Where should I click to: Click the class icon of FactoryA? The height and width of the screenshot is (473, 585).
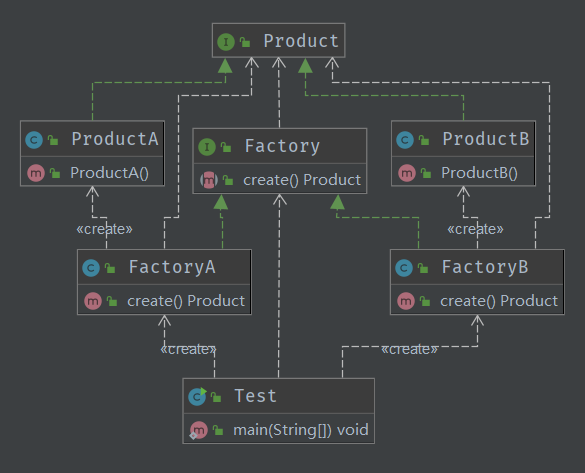[x=91, y=268]
